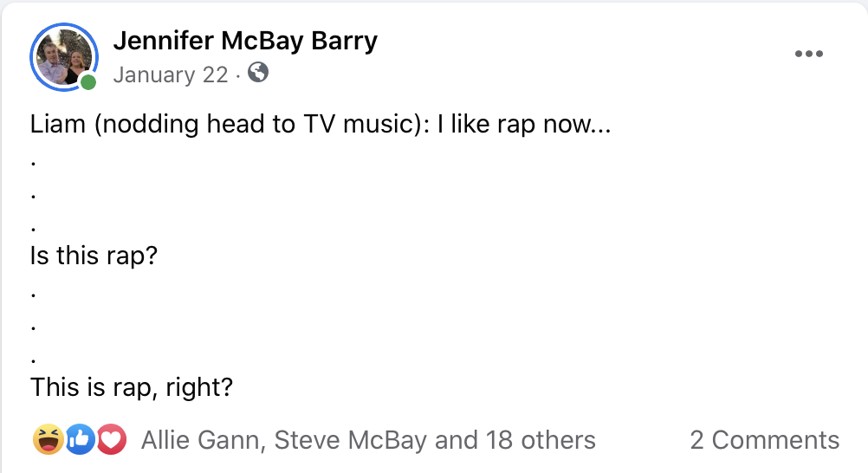Open the 2 Comments link
Viewport: 868px width, 473px height.
(764, 440)
